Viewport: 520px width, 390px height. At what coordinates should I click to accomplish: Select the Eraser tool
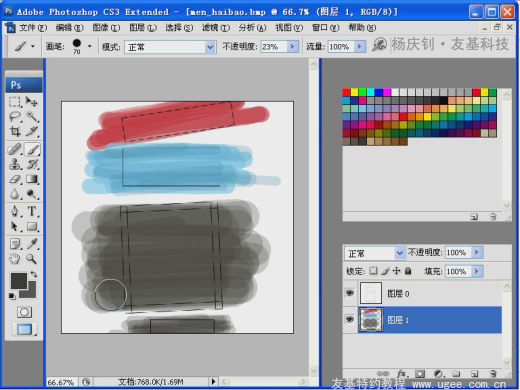pos(15,179)
